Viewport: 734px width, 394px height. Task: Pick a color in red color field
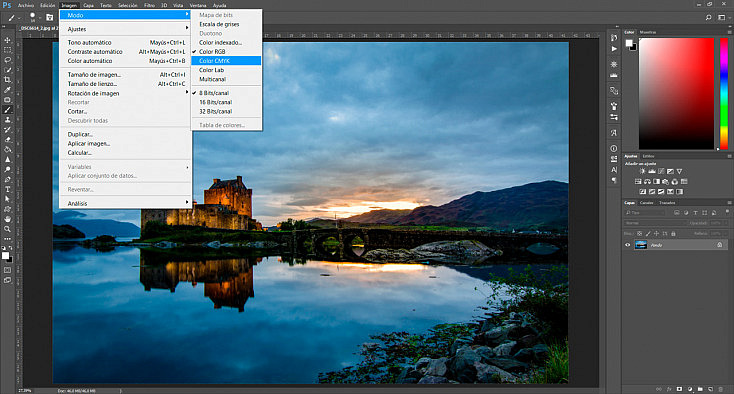[x=676, y=94]
